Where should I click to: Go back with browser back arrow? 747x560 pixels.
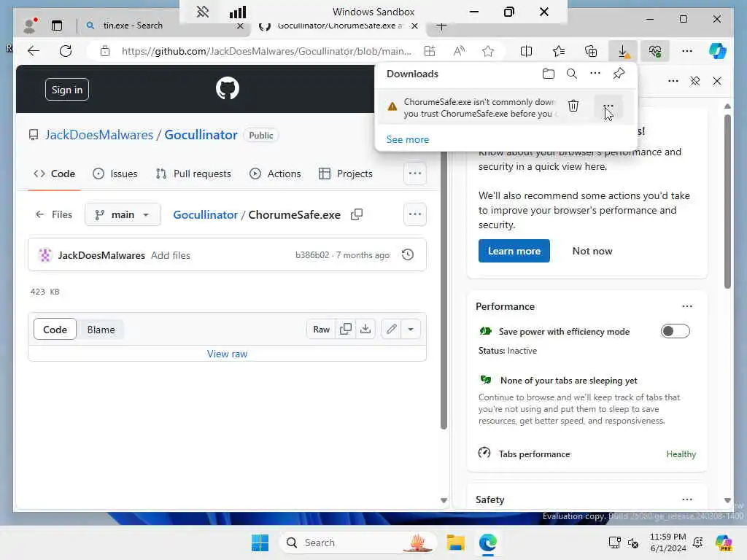tap(34, 51)
